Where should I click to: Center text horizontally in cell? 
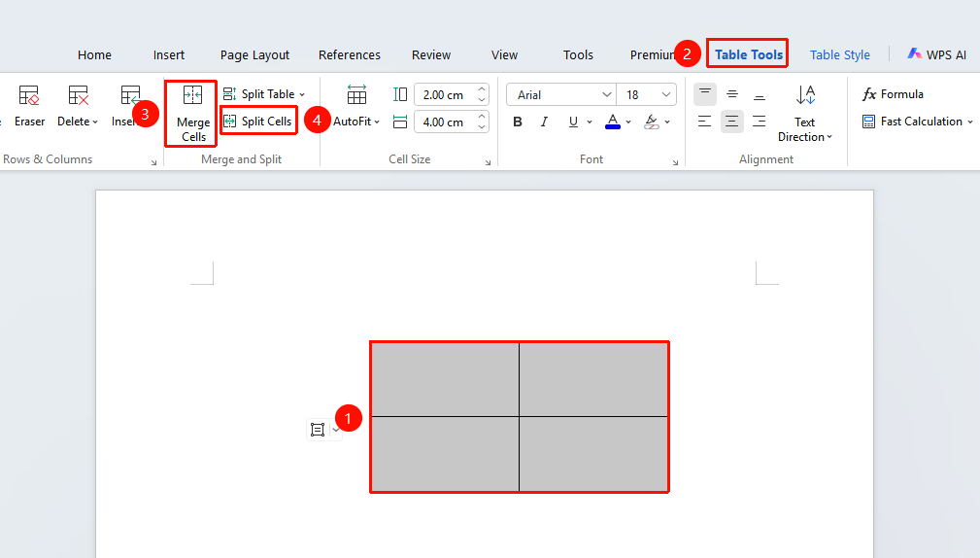(x=732, y=122)
